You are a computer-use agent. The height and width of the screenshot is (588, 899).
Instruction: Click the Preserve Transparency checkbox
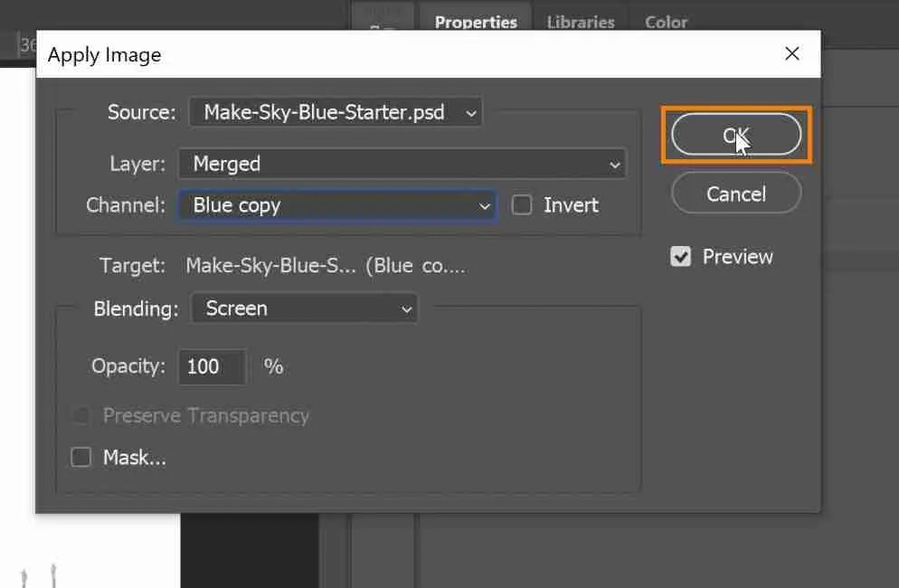coord(80,415)
